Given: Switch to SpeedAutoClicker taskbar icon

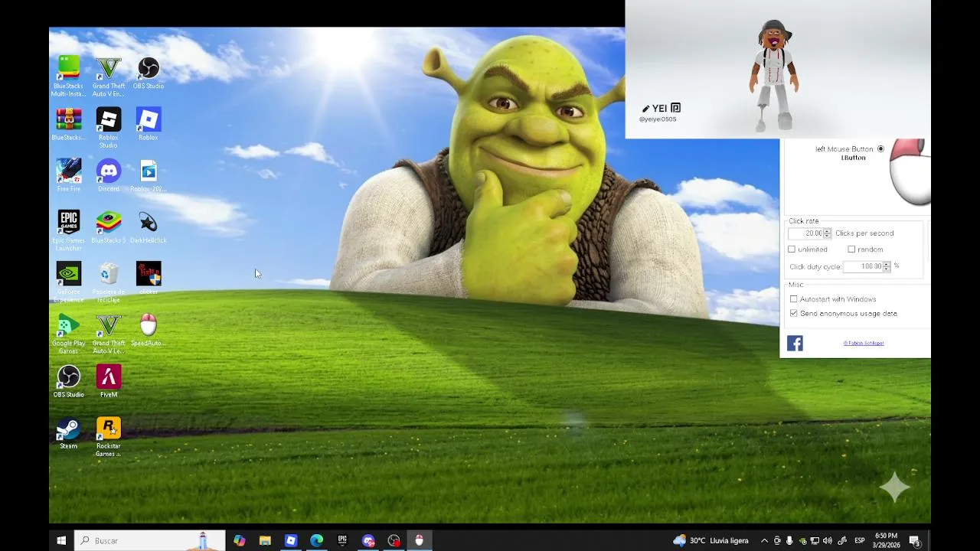Looking at the screenshot, I should 420,540.
